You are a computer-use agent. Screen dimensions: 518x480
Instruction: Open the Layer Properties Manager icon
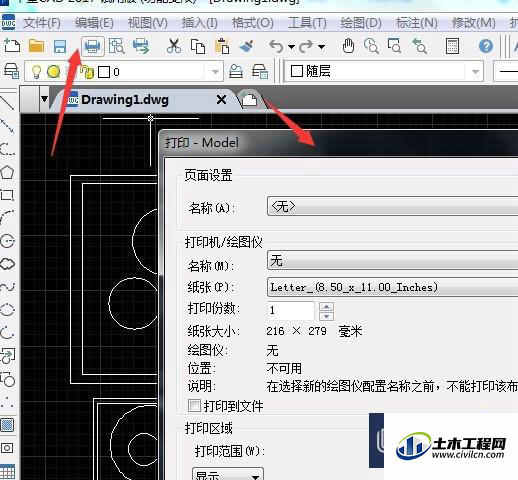[11, 71]
